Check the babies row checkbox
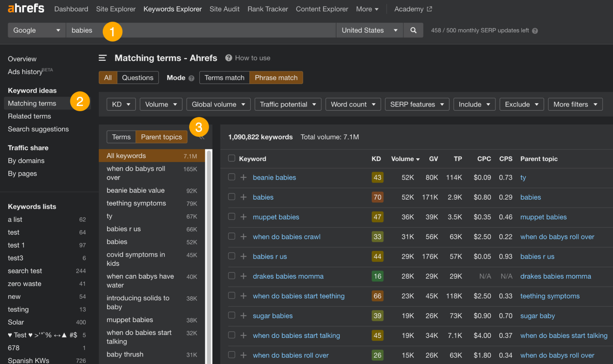Screen dimensions: 613x364 click(232, 197)
